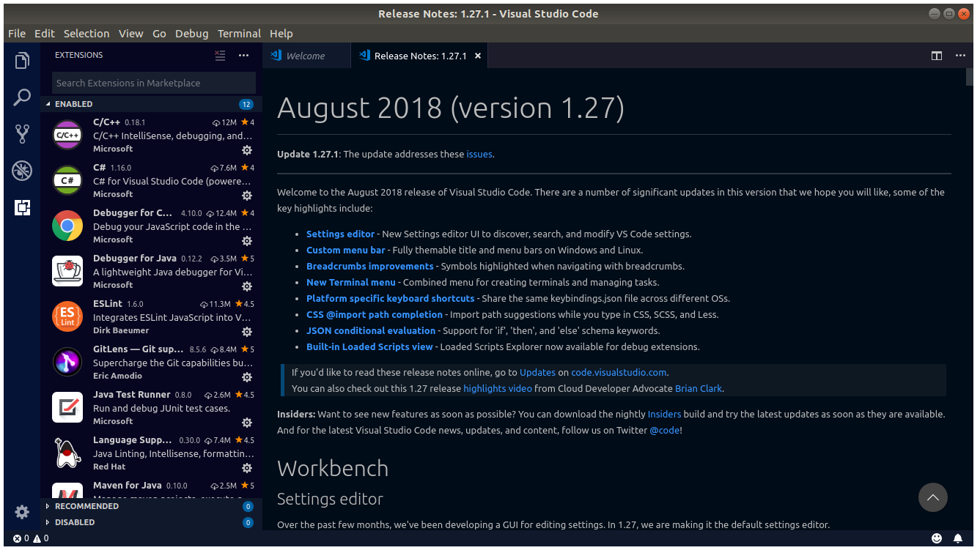Viewport: 980px width, 553px height.
Task: Select the Extensions view icon
Action: [x=22, y=208]
